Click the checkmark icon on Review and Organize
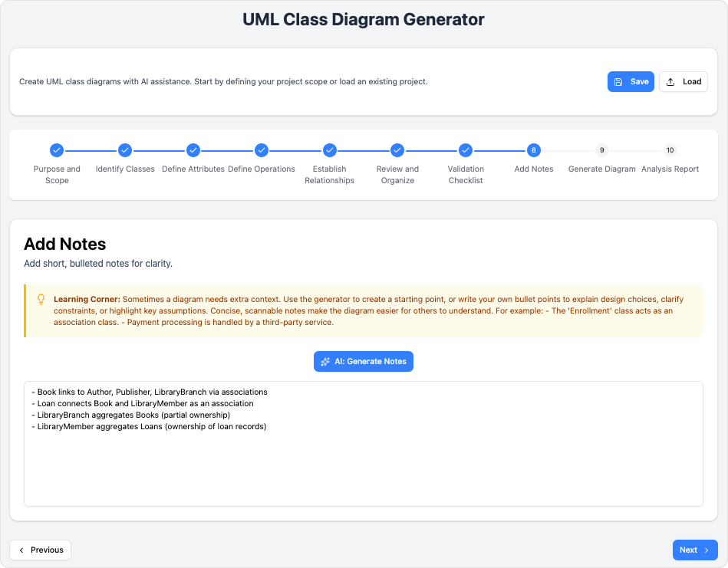Image resolution: width=728 pixels, height=568 pixels. point(397,150)
